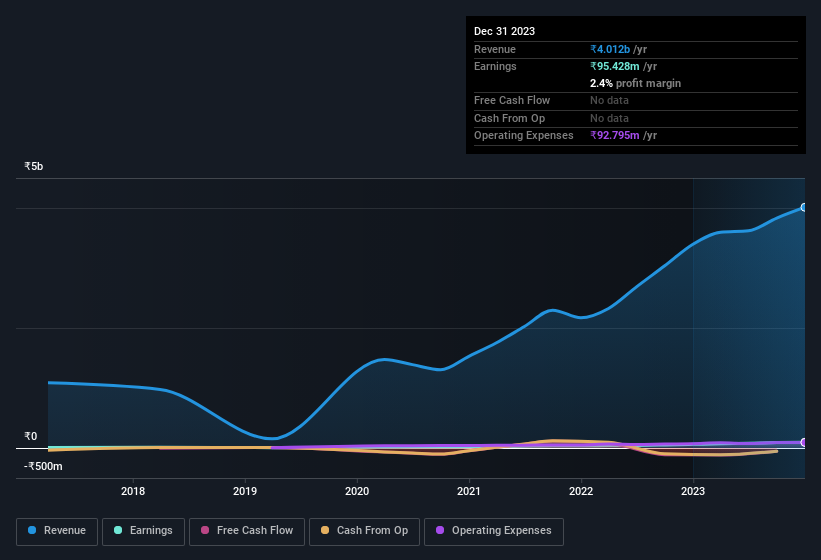Click the 2023 x-axis label
The height and width of the screenshot is (560, 821).
tap(693, 491)
